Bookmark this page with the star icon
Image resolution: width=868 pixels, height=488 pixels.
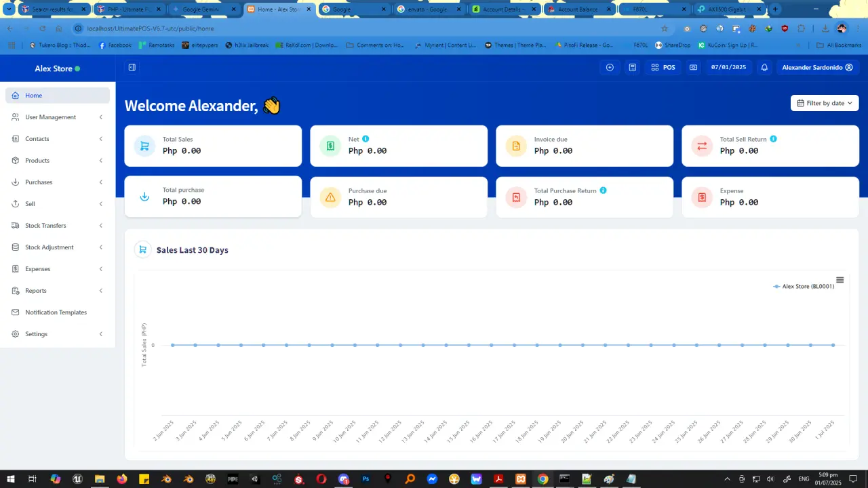[x=664, y=28]
